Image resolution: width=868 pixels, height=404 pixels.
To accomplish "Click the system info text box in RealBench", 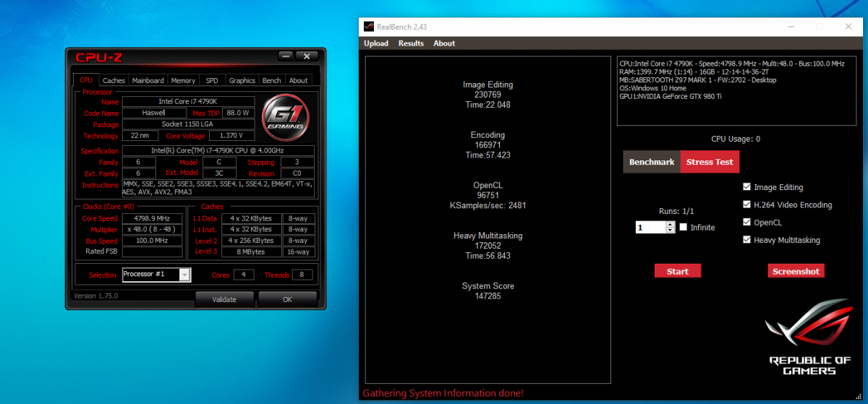I will (x=736, y=91).
